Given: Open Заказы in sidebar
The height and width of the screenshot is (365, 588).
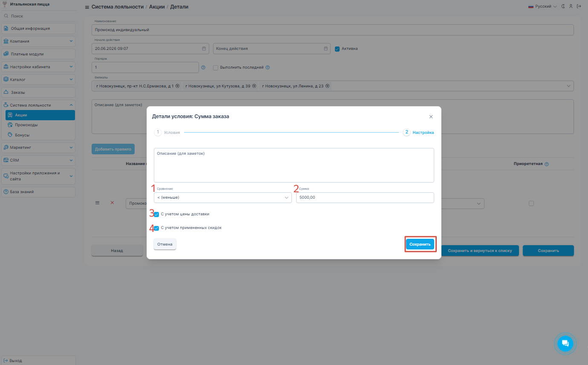Looking at the screenshot, I should pyautogui.click(x=38, y=92).
